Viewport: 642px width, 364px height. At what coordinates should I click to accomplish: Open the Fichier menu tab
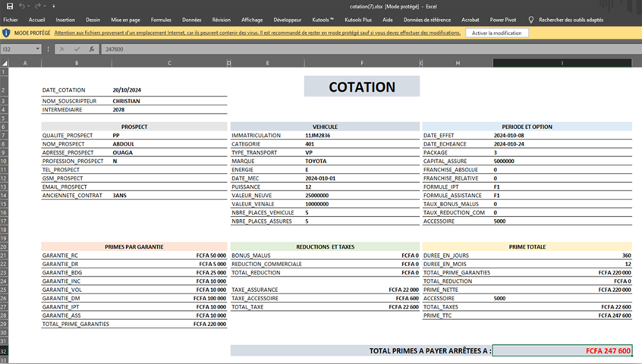tap(11, 20)
